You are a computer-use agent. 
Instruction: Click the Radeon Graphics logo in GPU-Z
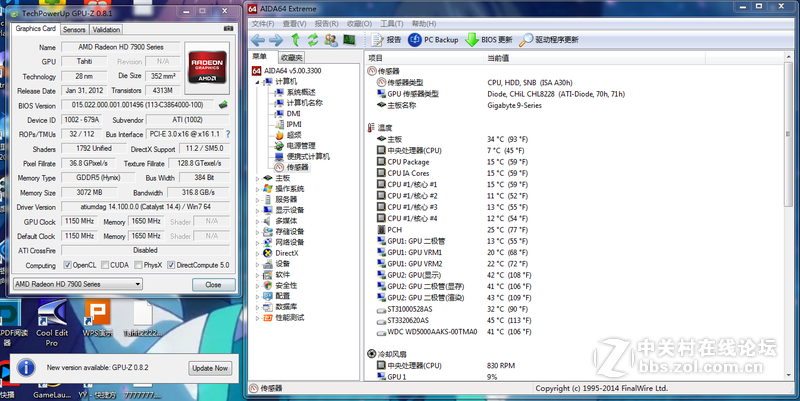click(207, 68)
